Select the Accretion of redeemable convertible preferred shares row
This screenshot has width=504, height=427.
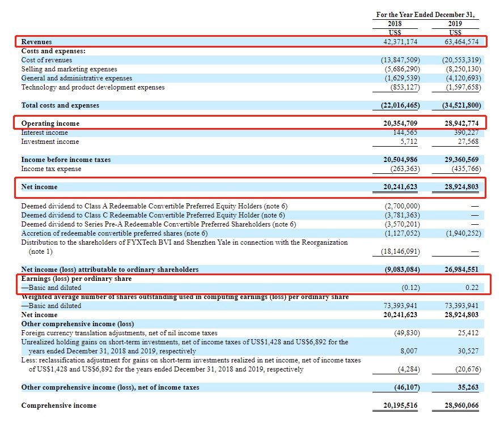click(x=115, y=233)
